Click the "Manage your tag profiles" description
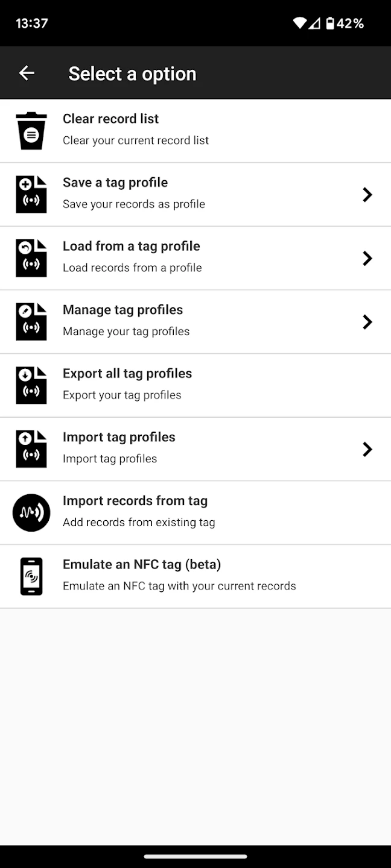391x868 pixels. pyautogui.click(x=126, y=332)
